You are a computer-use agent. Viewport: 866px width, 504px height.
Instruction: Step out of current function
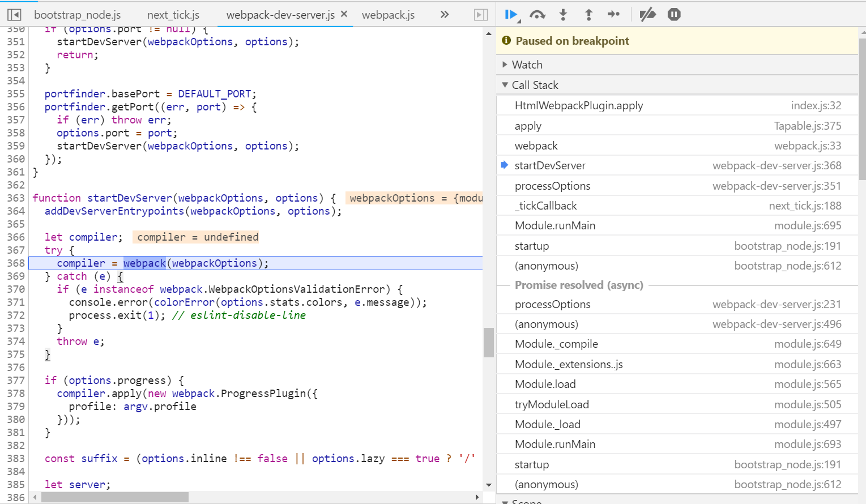pos(588,15)
